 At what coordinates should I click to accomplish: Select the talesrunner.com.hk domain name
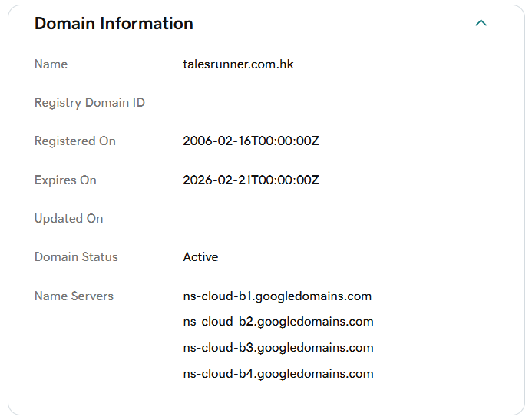click(x=238, y=64)
